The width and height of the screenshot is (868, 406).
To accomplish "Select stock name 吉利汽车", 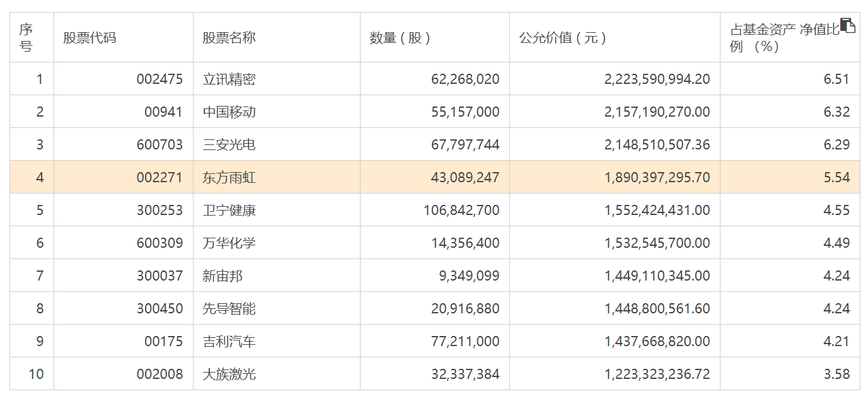I will pyautogui.click(x=229, y=342).
